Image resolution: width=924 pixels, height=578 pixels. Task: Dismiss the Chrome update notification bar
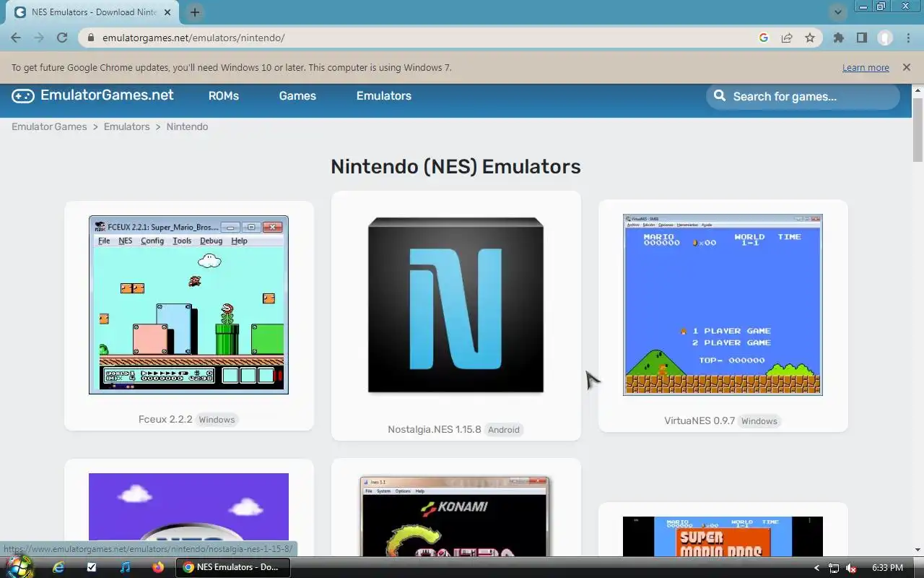click(x=906, y=67)
